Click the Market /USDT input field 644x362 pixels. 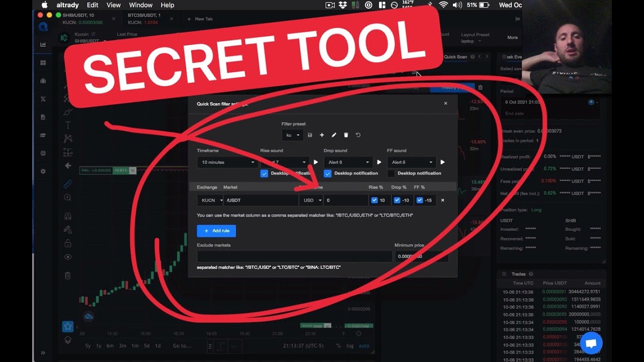[x=261, y=200]
